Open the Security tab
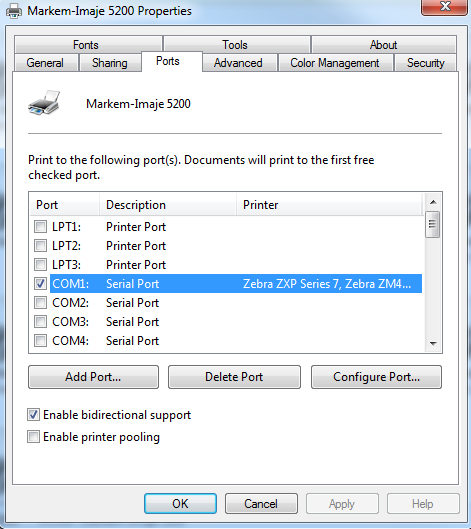The image size is (471, 529). [x=425, y=63]
